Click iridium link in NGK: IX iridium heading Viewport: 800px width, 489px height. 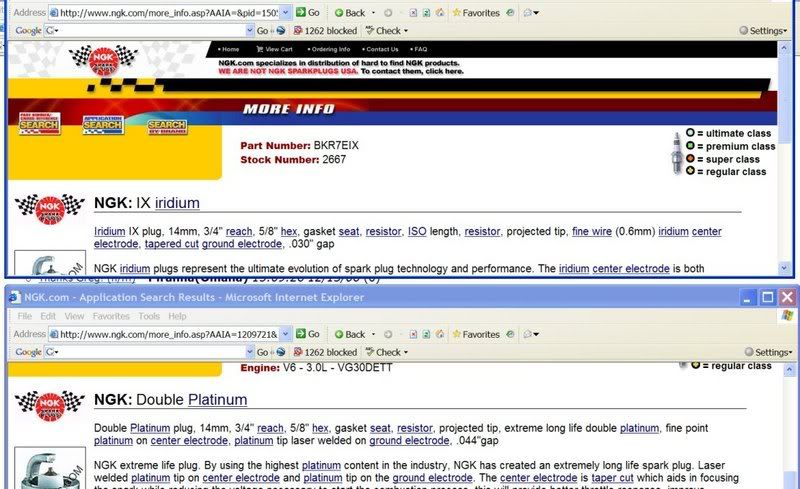[177, 203]
